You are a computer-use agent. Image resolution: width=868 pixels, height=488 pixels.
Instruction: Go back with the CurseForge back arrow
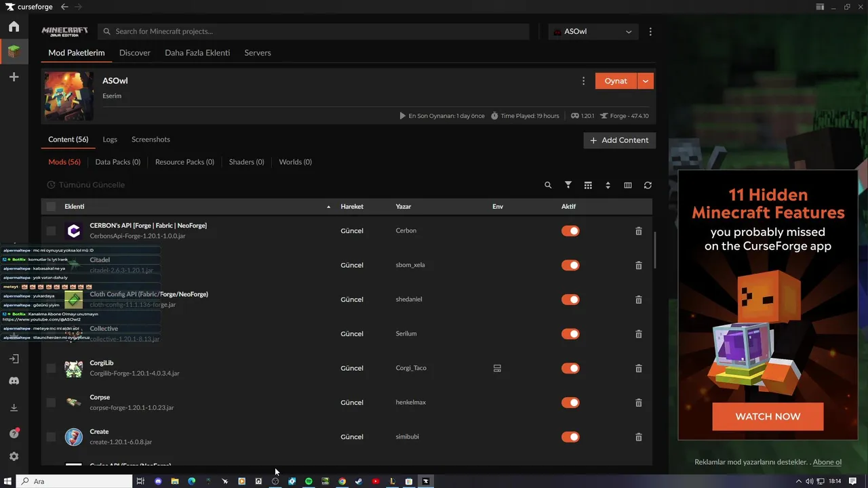click(x=64, y=7)
